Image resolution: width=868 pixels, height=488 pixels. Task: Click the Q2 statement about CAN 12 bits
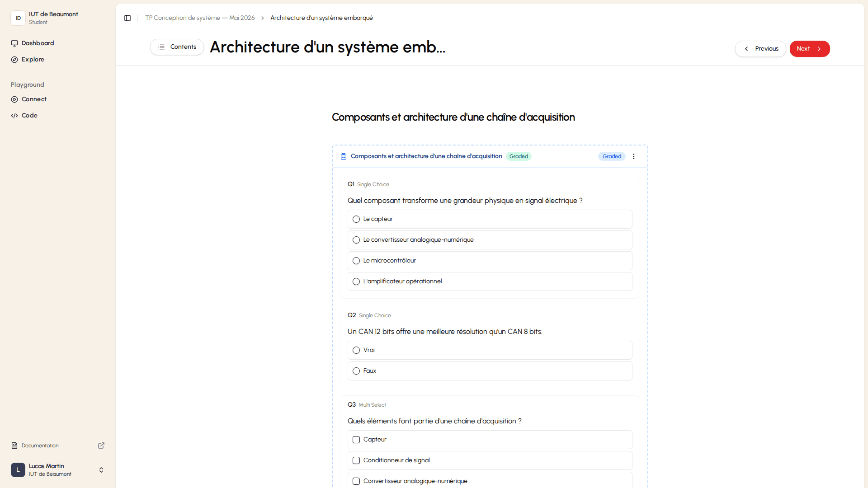pyautogui.click(x=445, y=332)
